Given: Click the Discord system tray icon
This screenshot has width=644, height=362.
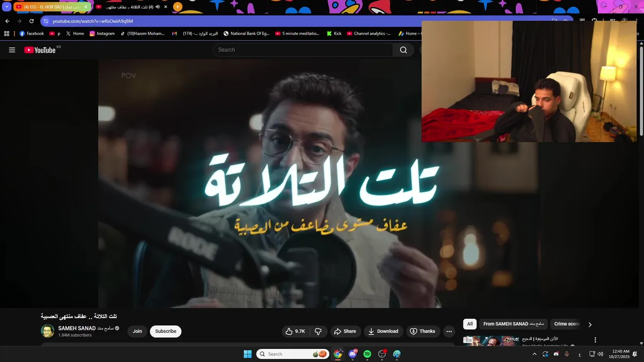Looking at the screenshot, I should (556, 354).
